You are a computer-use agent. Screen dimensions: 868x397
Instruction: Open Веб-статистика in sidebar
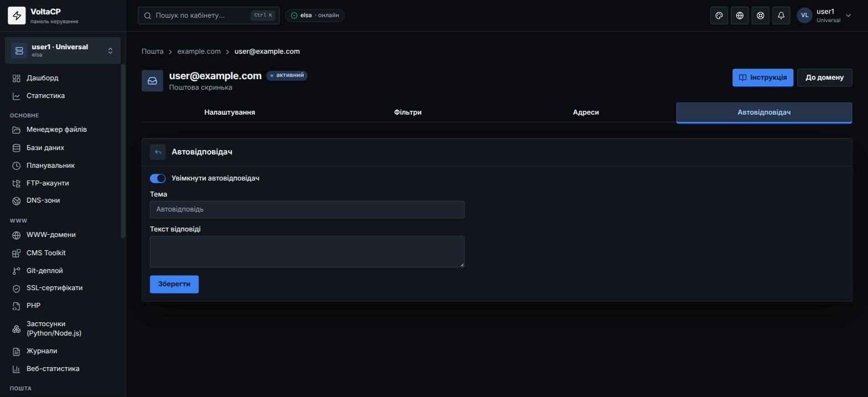coord(63,369)
